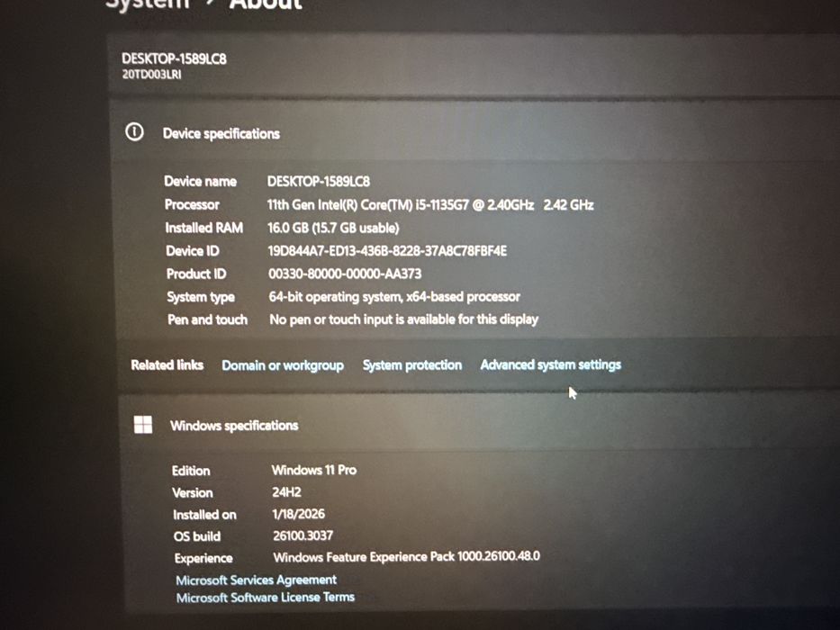Click the Version label

point(193,493)
